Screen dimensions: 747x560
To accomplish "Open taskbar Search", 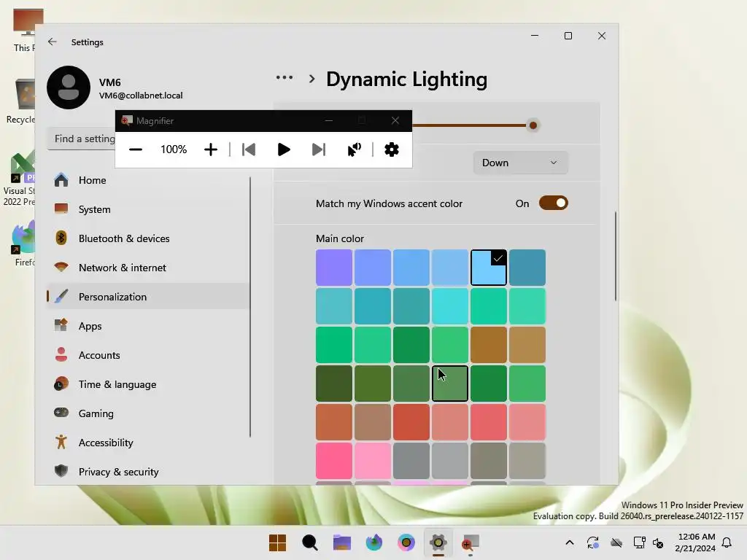I will click(x=309, y=542).
